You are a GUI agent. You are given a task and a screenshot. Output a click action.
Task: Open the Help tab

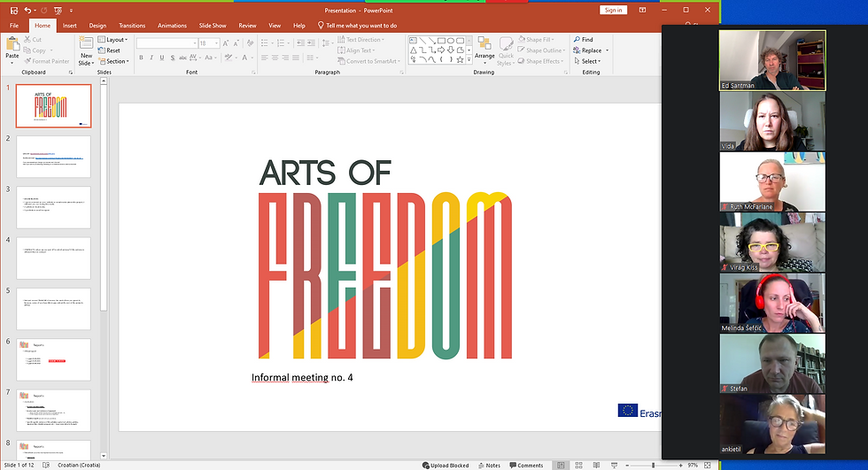[299, 26]
